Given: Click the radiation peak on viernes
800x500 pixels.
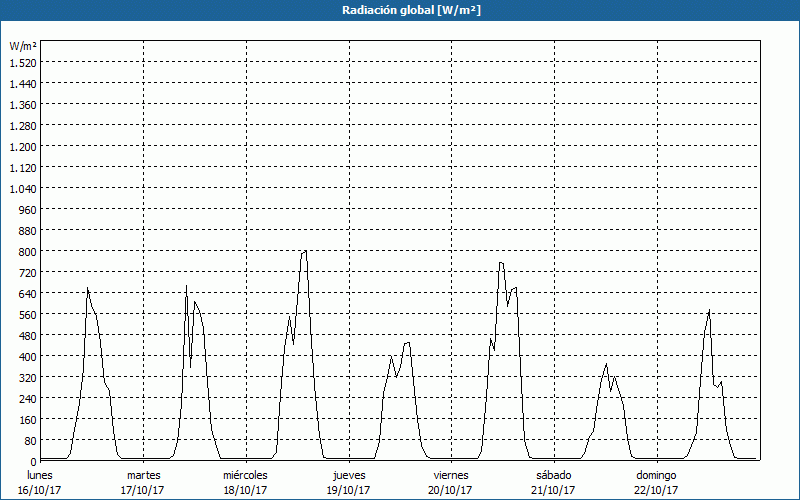Looking at the screenshot, I should tap(500, 263).
